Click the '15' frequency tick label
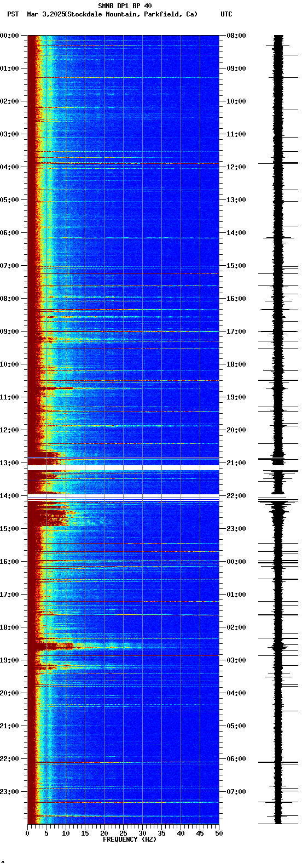The width and height of the screenshot is (302, 868). pyautogui.click(x=85, y=833)
